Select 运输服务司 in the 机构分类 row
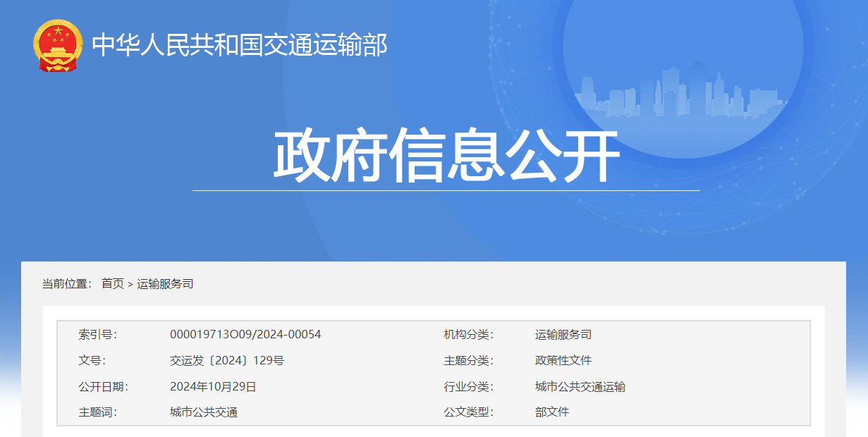 pos(563,335)
